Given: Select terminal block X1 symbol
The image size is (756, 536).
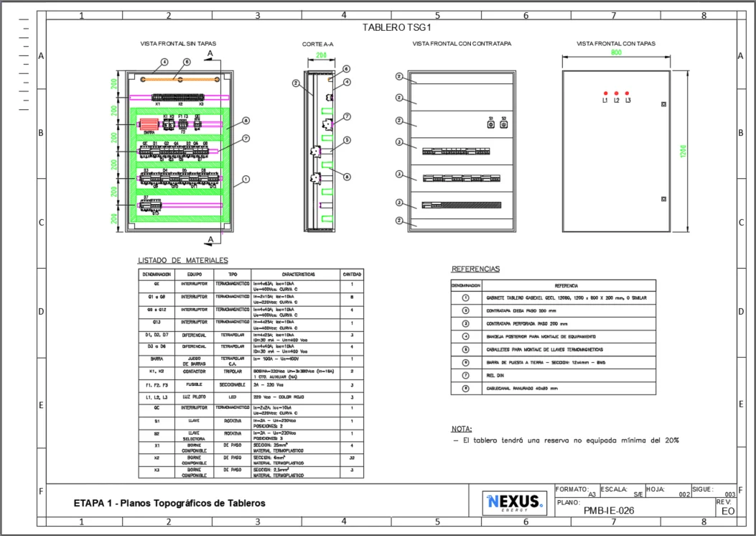Looking at the screenshot, I should [x=157, y=97].
